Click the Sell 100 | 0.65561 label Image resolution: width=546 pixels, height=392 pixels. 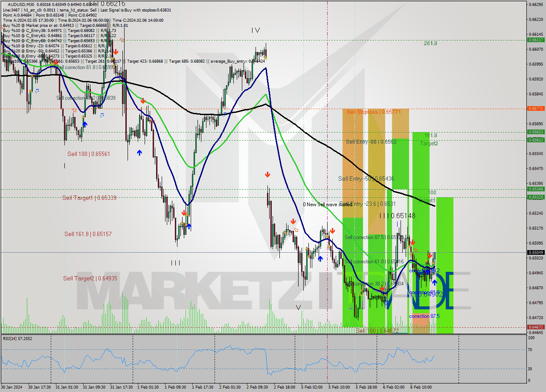[x=89, y=154]
